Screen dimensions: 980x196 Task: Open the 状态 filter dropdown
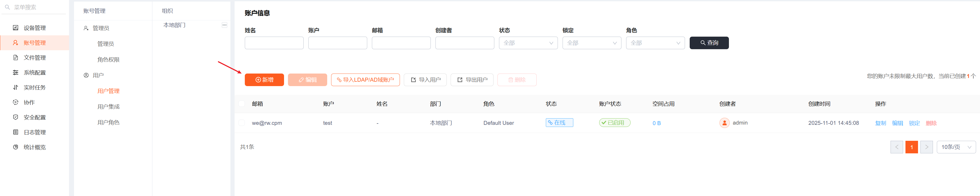point(528,43)
